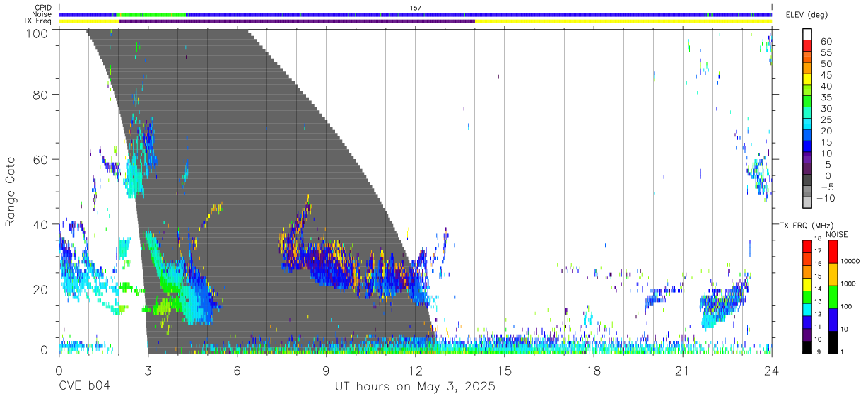
Task: Click the green section of the Noise strip
Action: (152, 14)
